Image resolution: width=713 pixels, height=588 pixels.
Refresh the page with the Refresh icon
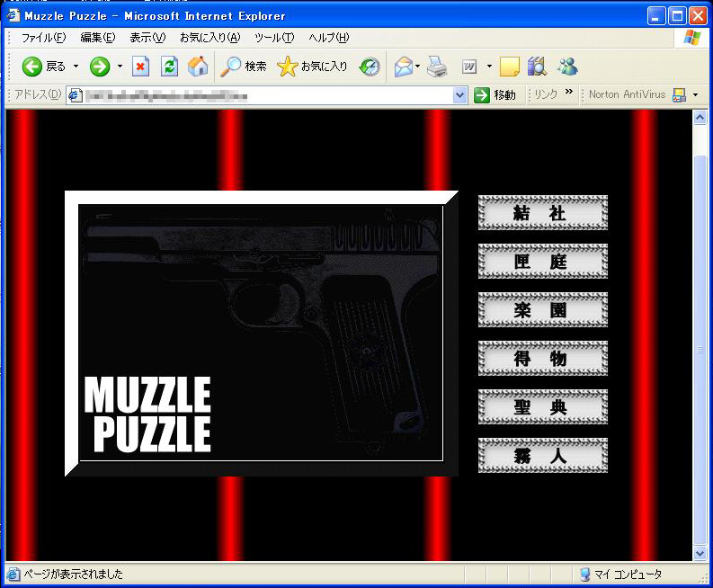[169, 67]
